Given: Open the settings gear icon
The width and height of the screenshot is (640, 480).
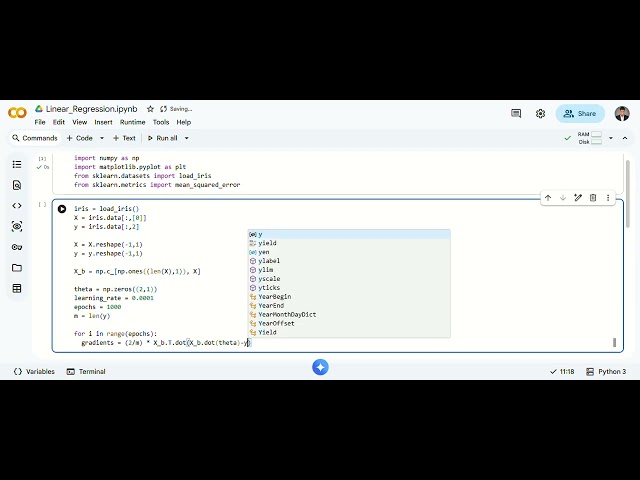Looking at the screenshot, I should (540, 113).
